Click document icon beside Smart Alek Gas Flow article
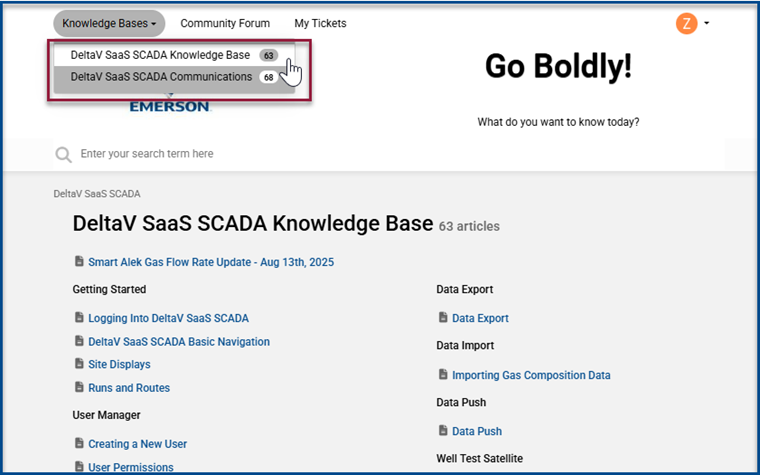This screenshot has height=475, width=760. [80, 262]
